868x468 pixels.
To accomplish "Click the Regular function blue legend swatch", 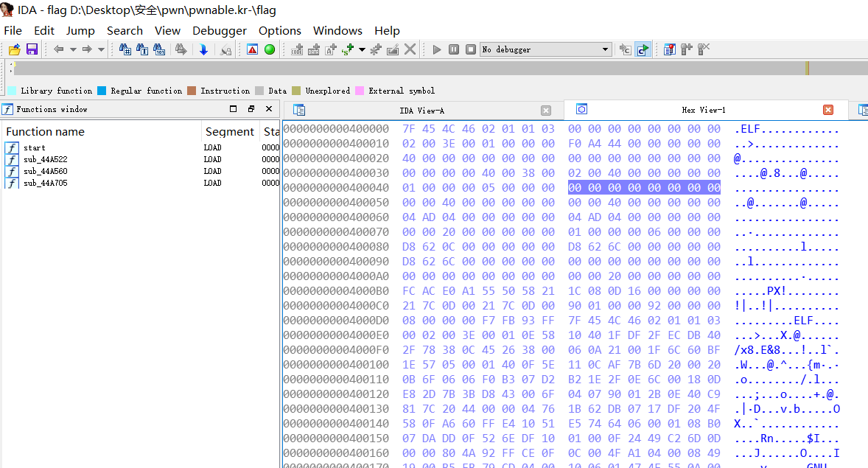I will pyautogui.click(x=102, y=90).
